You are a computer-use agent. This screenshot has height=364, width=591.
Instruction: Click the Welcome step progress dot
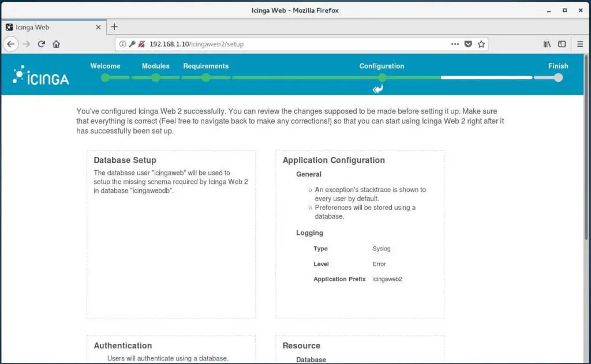point(105,78)
